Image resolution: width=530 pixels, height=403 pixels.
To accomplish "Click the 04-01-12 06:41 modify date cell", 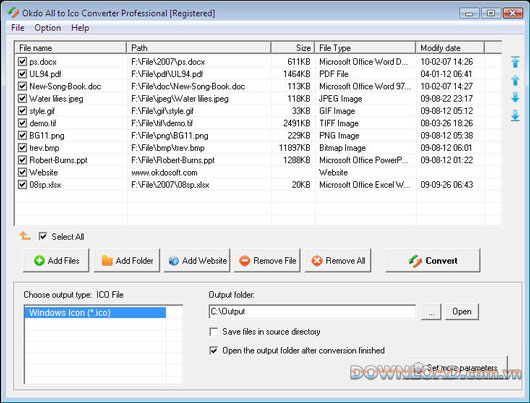I will coord(447,74).
